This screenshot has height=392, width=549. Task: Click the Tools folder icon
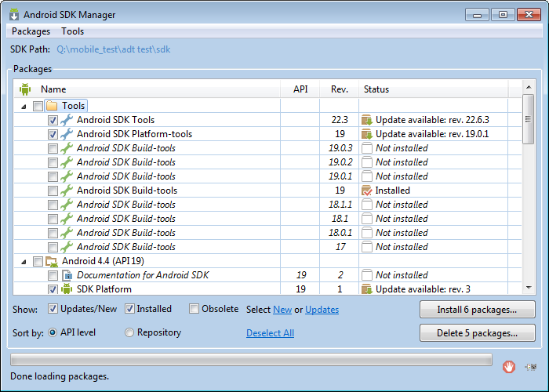click(52, 106)
